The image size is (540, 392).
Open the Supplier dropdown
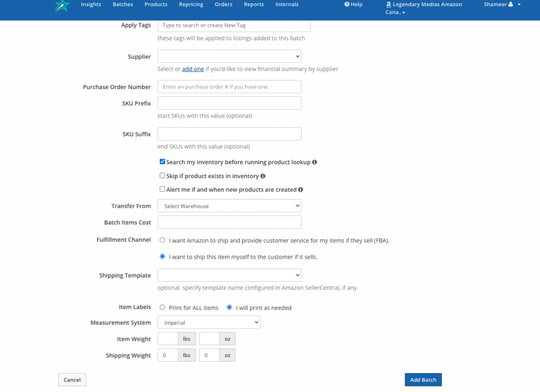[229, 56]
